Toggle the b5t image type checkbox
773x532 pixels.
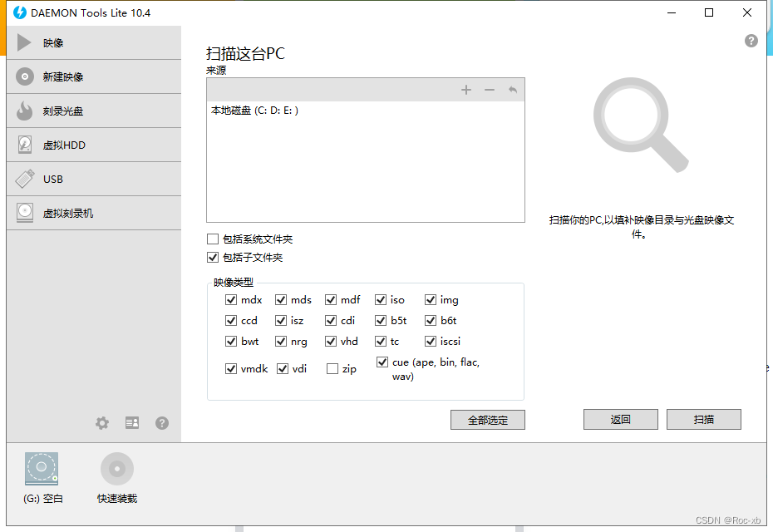click(380, 321)
